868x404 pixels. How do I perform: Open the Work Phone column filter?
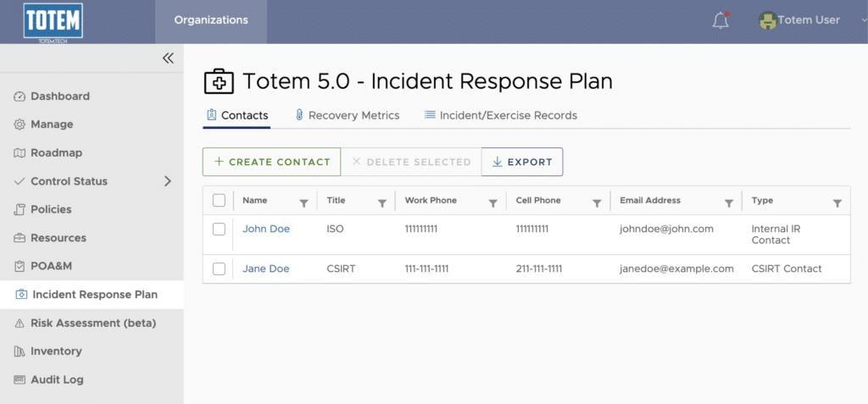[x=492, y=203]
